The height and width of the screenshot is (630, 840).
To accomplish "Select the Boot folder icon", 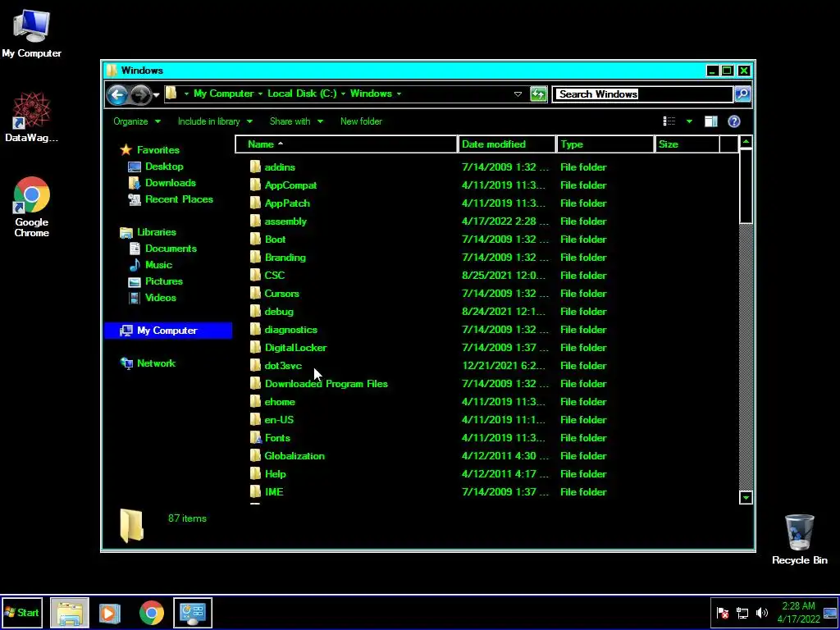I will (256, 239).
